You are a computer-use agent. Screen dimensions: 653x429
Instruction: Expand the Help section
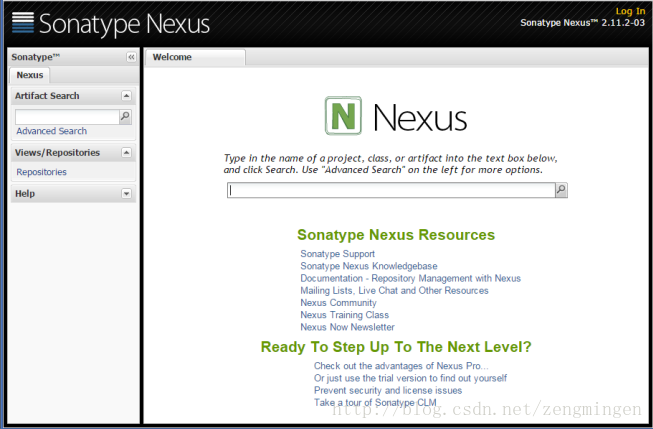pyautogui.click(x=127, y=194)
